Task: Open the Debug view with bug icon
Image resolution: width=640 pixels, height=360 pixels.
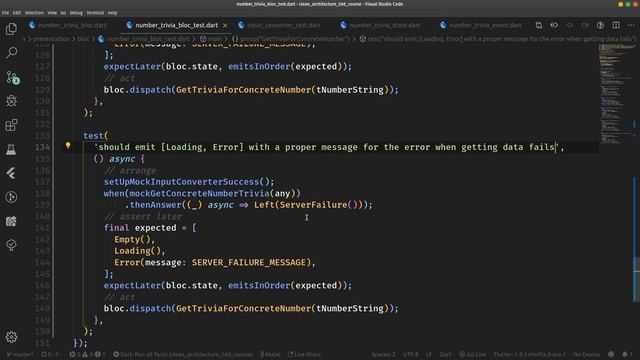Action: click(11, 101)
